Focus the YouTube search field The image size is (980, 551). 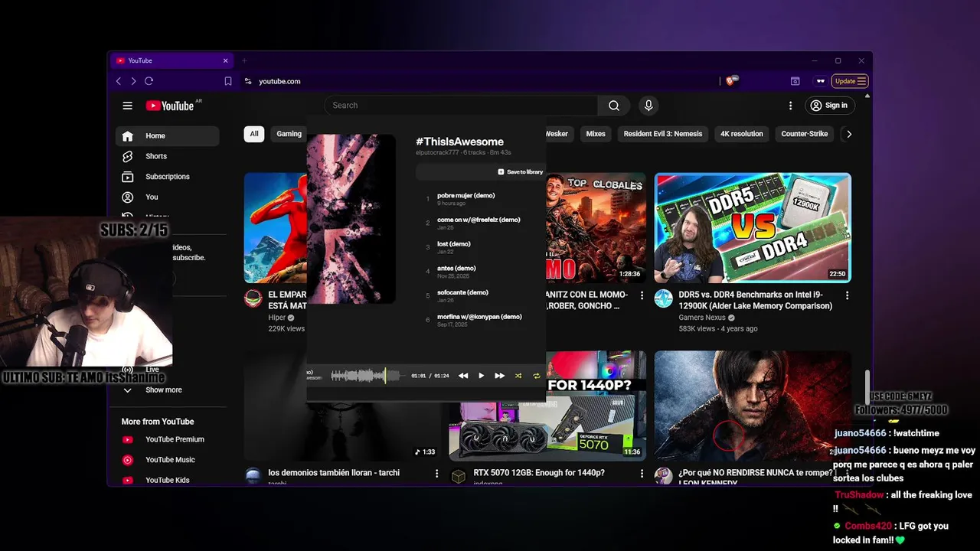[461, 106]
